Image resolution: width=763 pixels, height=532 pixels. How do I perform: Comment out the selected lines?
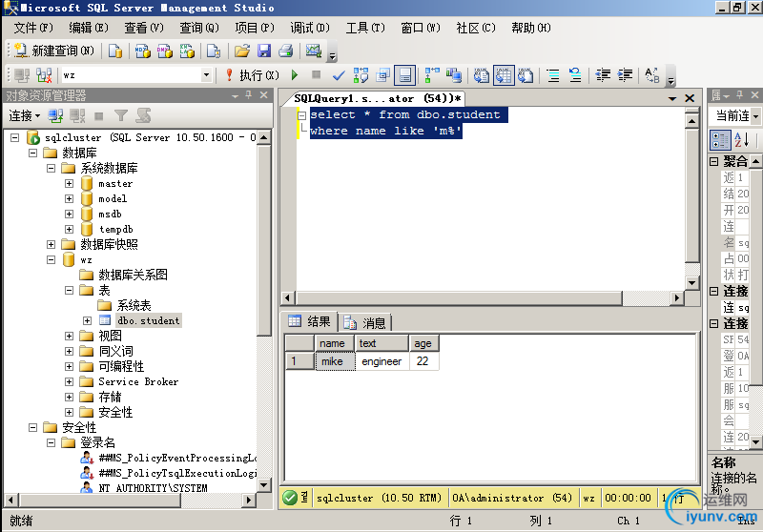[553, 75]
